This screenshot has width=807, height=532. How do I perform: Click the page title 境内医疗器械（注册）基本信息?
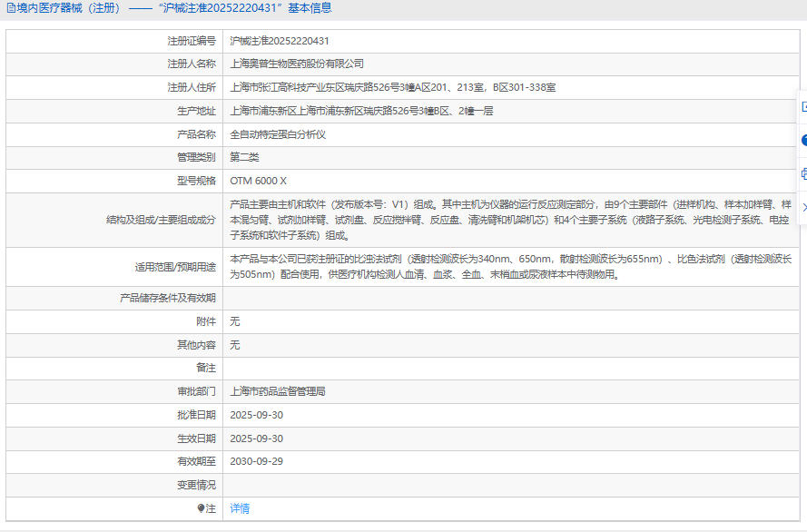point(174,8)
